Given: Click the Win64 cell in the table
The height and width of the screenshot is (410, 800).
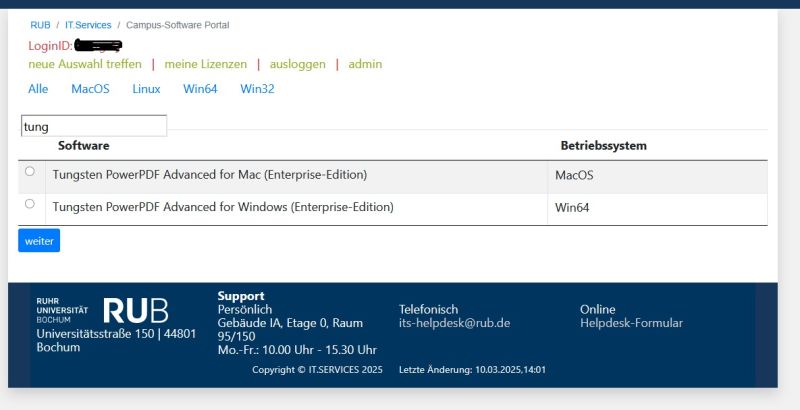Looking at the screenshot, I should (572, 208).
